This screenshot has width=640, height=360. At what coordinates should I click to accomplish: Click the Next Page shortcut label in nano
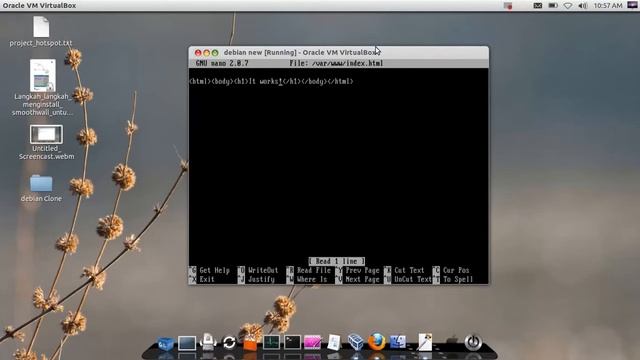362,279
